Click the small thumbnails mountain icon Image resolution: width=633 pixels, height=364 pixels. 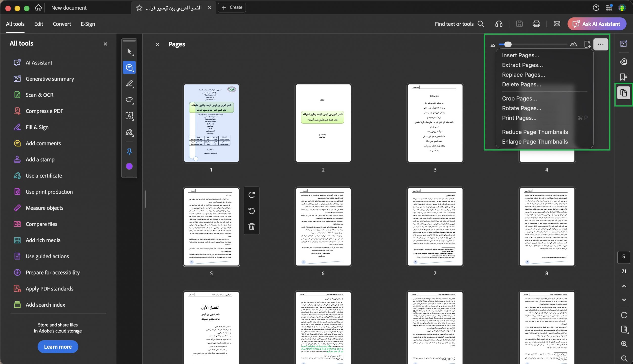(x=493, y=45)
